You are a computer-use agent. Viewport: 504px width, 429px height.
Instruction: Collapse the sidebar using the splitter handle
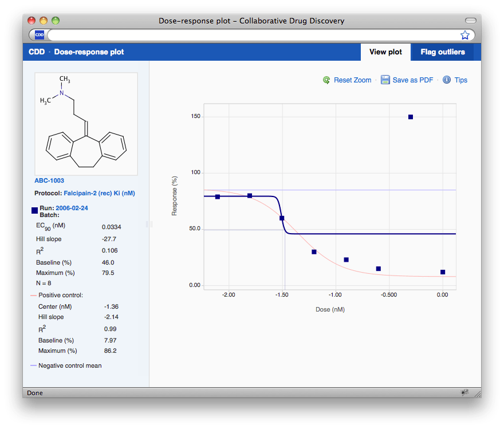pos(149,225)
